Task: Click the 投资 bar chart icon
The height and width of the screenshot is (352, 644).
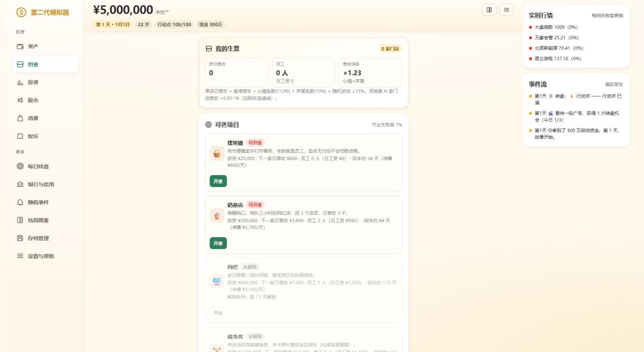Action: (x=20, y=82)
